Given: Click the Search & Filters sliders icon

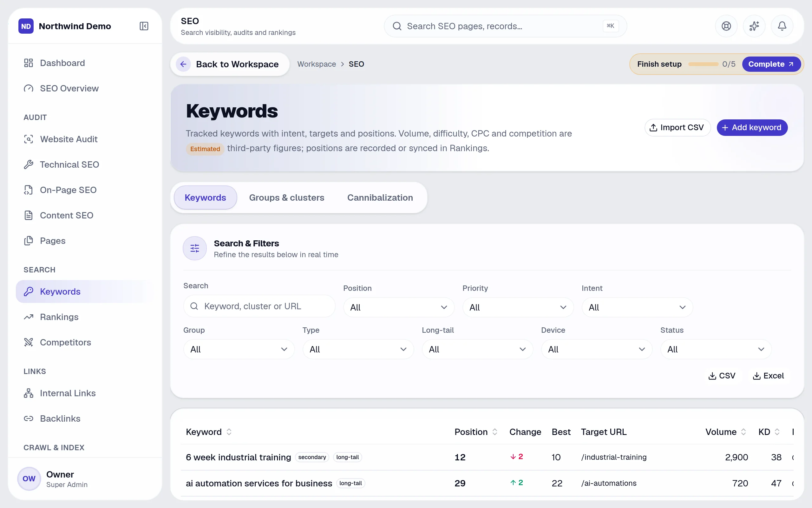Looking at the screenshot, I should point(195,248).
